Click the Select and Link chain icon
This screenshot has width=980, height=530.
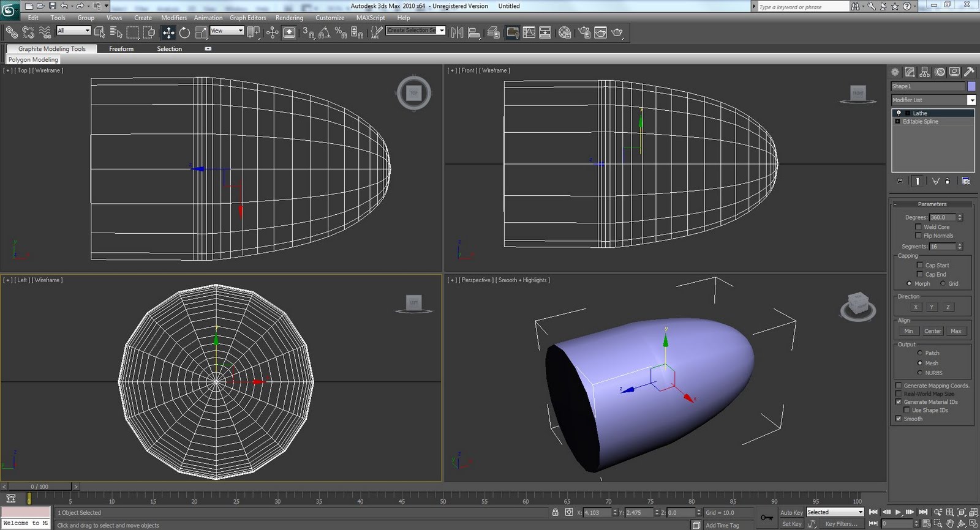pos(12,32)
